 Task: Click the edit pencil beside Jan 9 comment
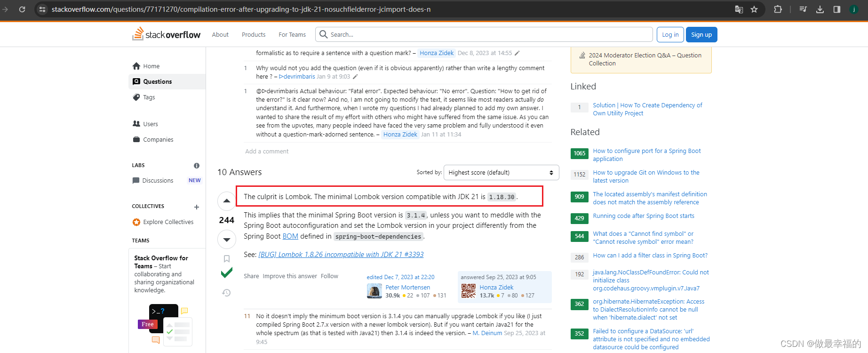[355, 77]
